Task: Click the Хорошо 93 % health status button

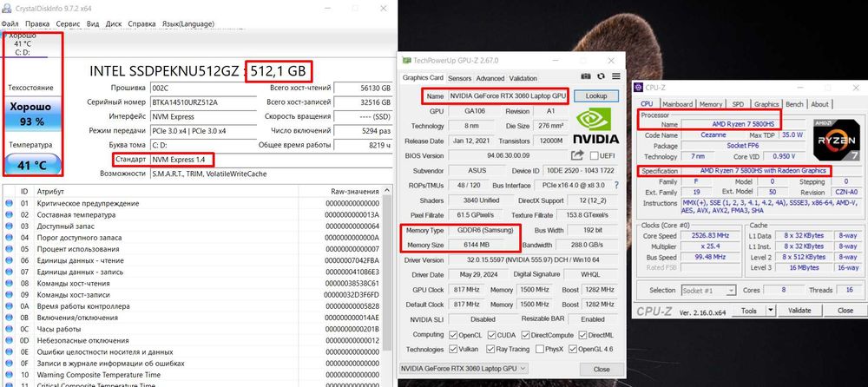Action: pyautogui.click(x=31, y=114)
